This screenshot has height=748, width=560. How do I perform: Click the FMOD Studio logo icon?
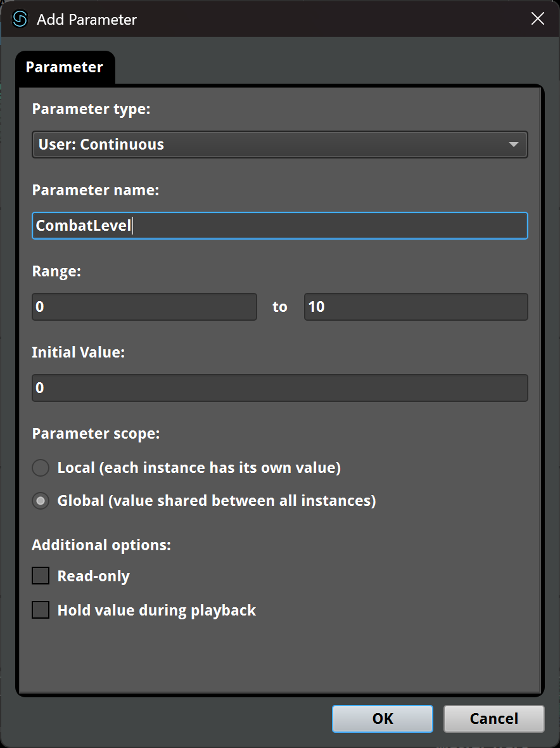point(20,19)
